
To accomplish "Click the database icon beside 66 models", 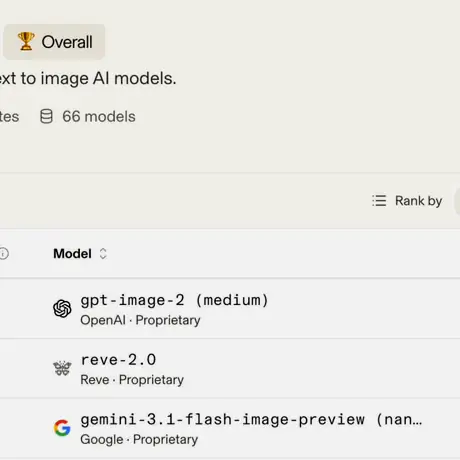I will click(x=46, y=116).
